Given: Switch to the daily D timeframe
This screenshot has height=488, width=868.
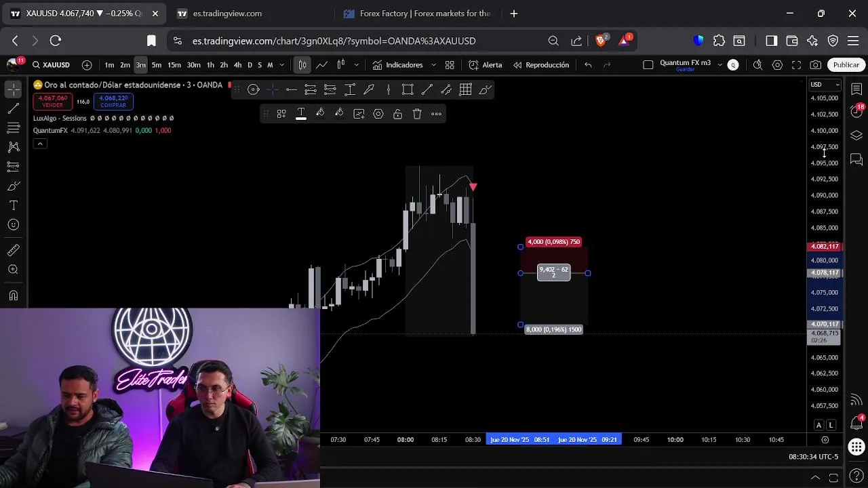Looking at the screenshot, I should click(250, 65).
